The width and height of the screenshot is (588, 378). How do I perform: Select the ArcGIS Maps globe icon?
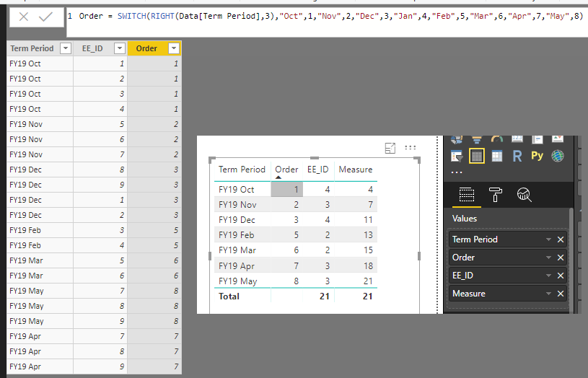[x=558, y=156]
